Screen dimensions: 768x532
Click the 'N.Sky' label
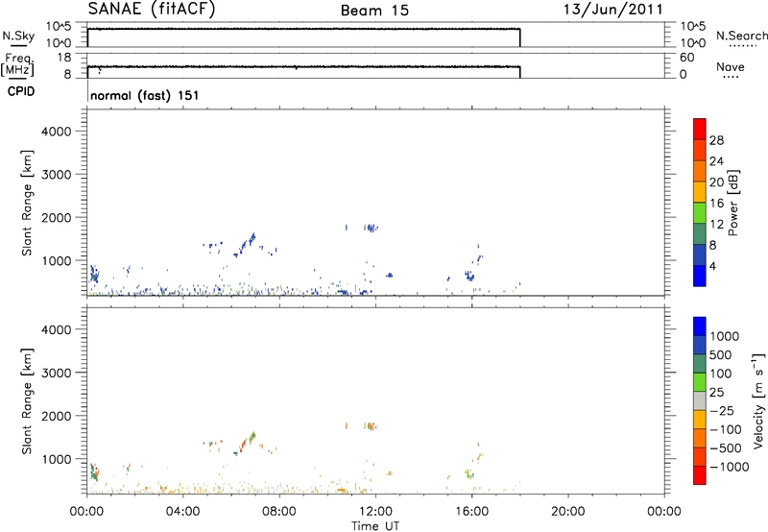tap(18, 36)
